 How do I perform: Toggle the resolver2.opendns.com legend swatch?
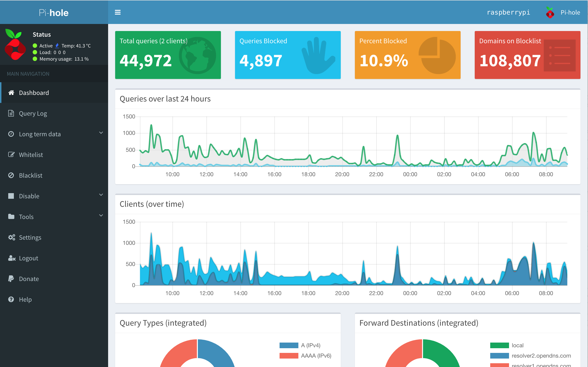tap(499, 355)
